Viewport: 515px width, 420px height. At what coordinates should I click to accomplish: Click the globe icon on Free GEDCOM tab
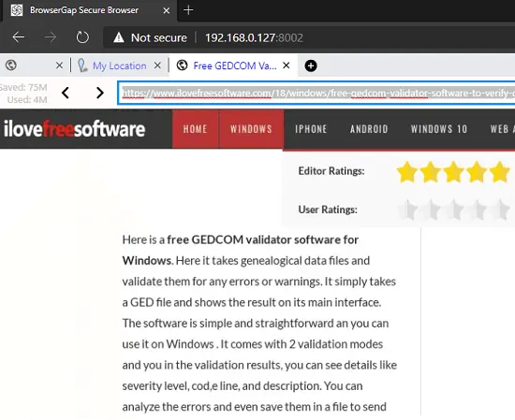tap(182, 65)
